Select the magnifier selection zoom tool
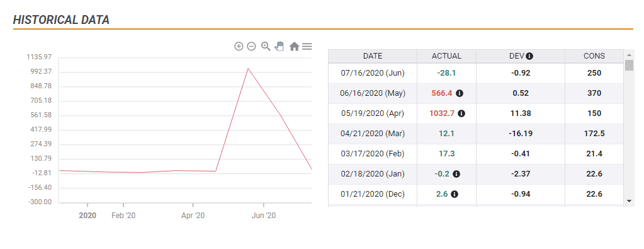644x249 pixels. tap(266, 47)
